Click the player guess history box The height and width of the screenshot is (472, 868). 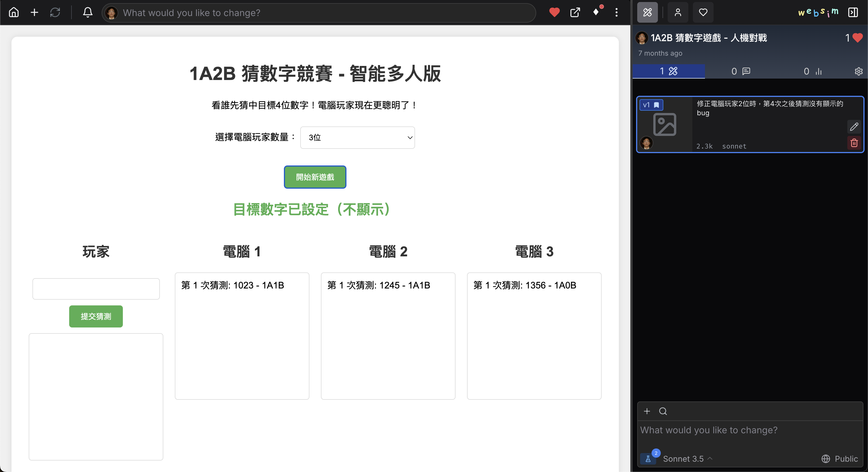96,397
